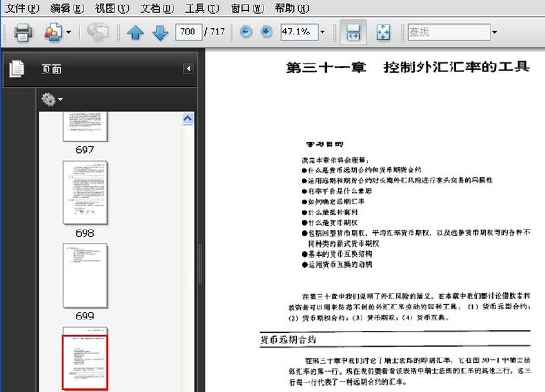Screen dimensions: 545x392
Task: Click the thumbnail panel scroll-up arrow
Action: 188,117
